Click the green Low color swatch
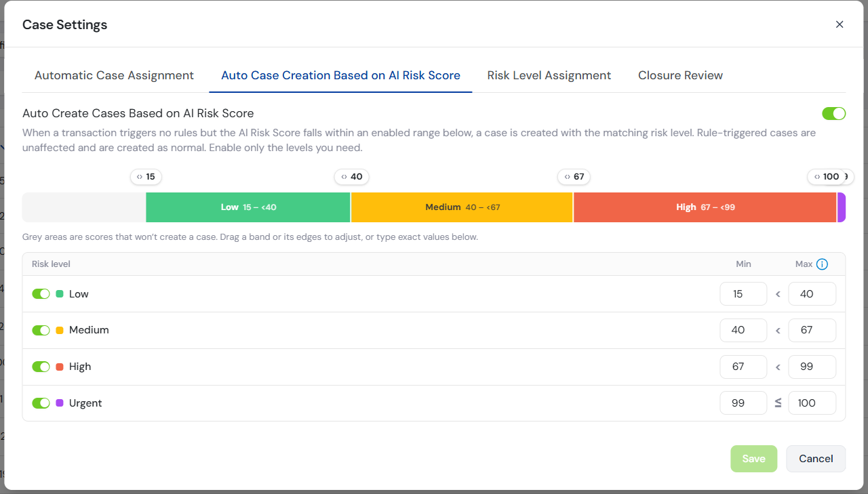868x494 pixels. (60, 294)
